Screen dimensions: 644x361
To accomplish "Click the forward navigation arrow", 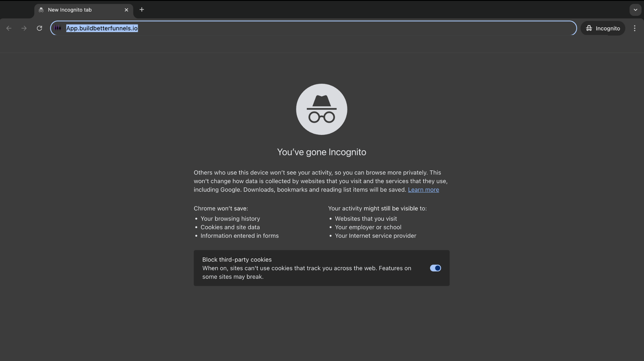I will [x=24, y=28].
